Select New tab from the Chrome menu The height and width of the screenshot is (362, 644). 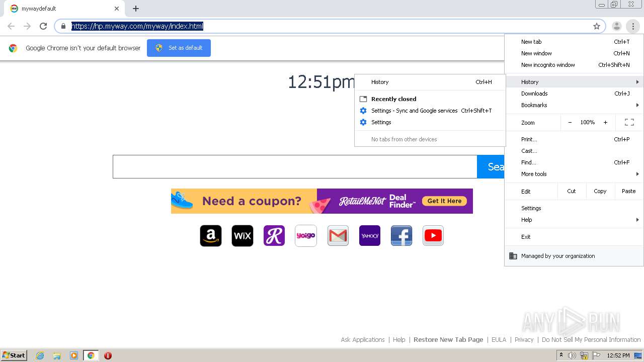[574, 42]
